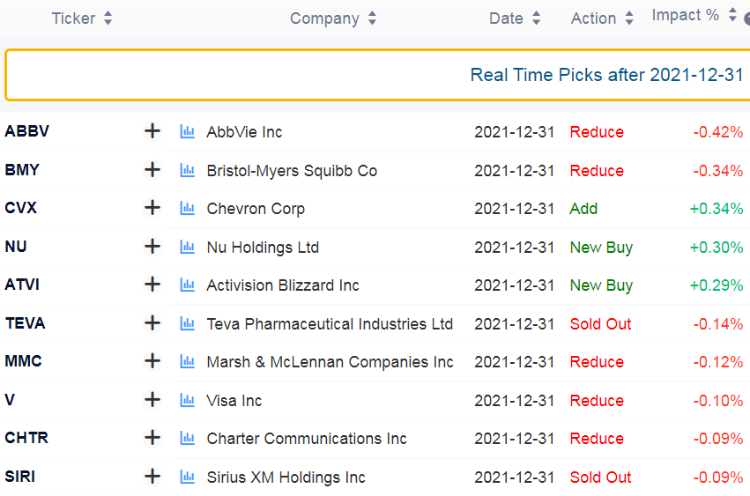750x496 pixels.
Task: Open chart icon for Nu Holdings Ltd
Action: point(187,247)
